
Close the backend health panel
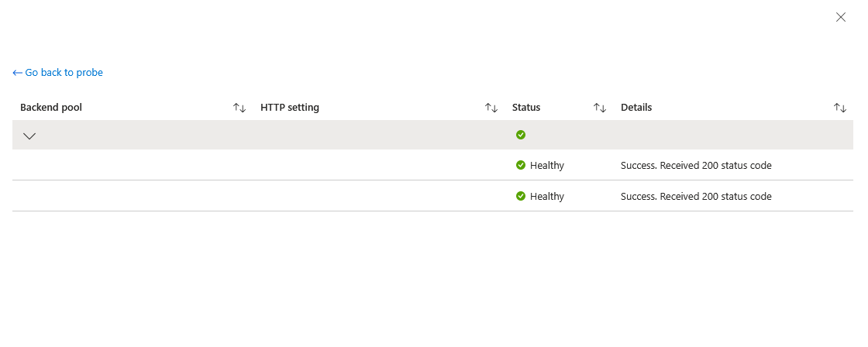841,17
